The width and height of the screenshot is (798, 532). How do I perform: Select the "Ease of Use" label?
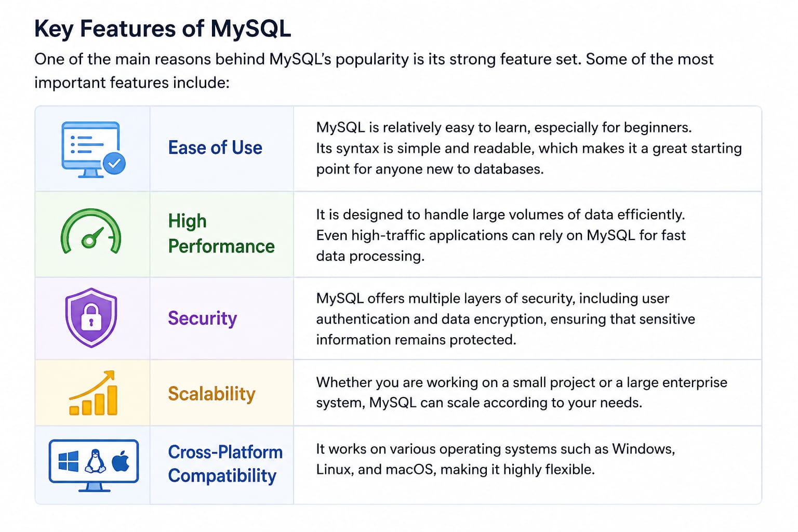pos(215,148)
